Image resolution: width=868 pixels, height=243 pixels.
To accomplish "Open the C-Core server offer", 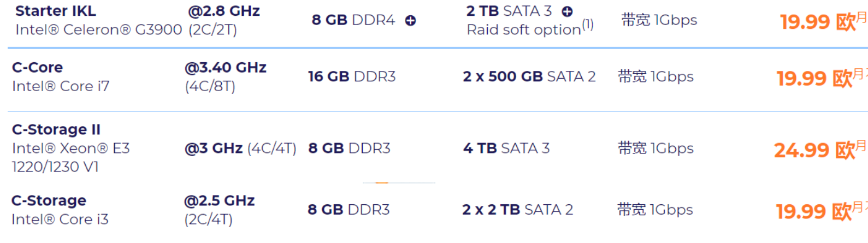I will 37,68.
